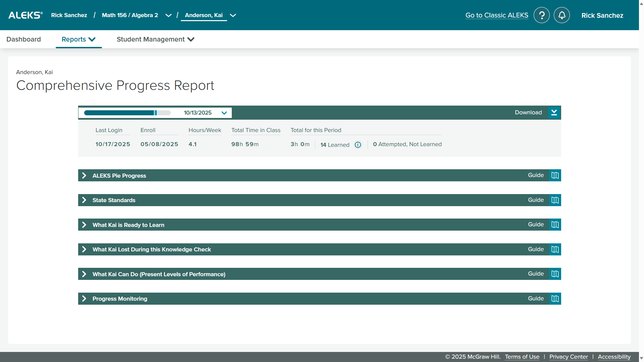
Task: Open guide book icon for What Kai Can Do
Action: click(555, 274)
